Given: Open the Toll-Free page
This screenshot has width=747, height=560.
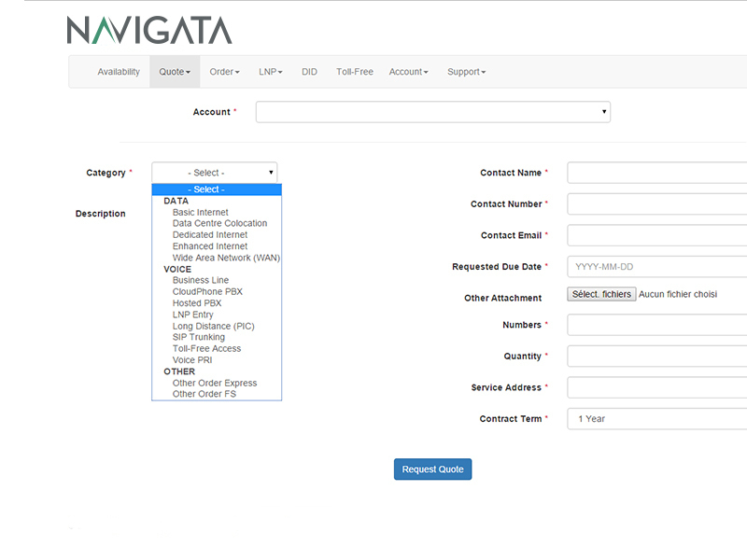Looking at the screenshot, I should click(355, 72).
